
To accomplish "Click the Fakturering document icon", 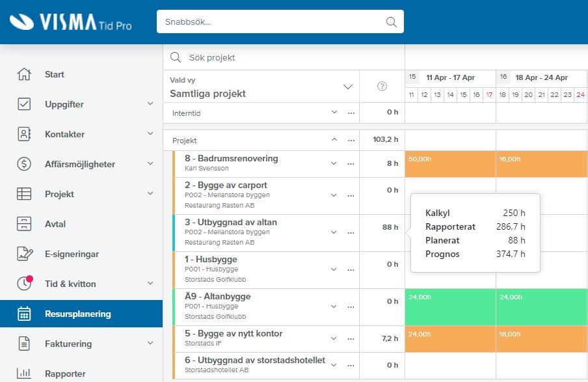I will pyautogui.click(x=24, y=344).
